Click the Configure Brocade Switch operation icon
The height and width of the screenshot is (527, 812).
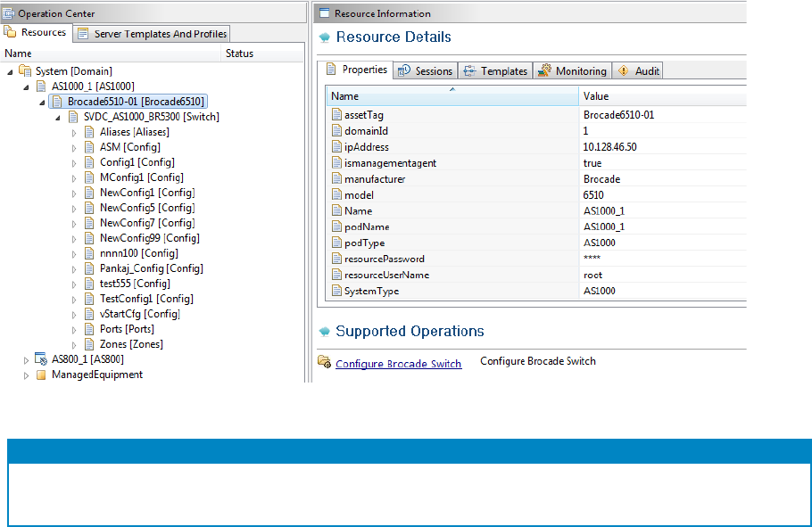pyautogui.click(x=324, y=362)
